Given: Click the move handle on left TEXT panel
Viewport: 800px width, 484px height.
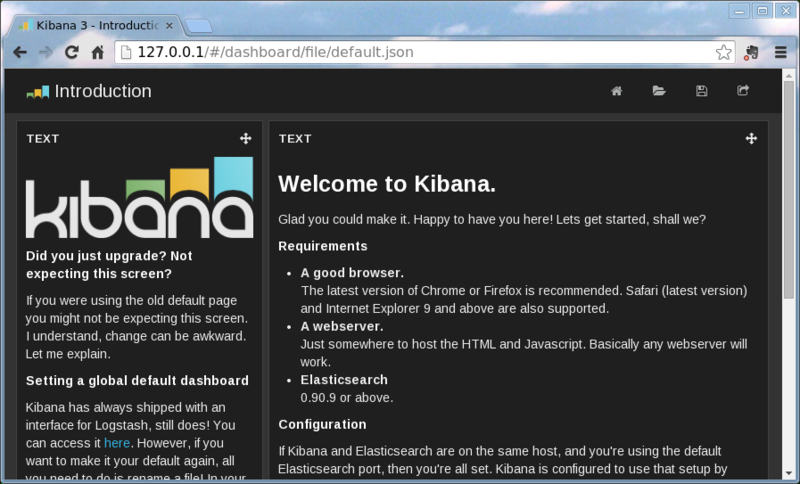Looking at the screenshot, I should coord(245,138).
